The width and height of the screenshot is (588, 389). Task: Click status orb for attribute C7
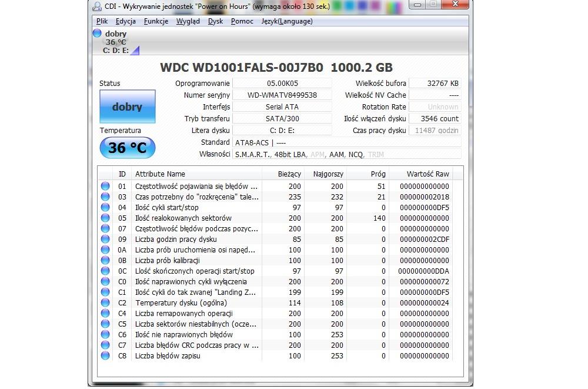pyautogui.click(x=105, y=345)
